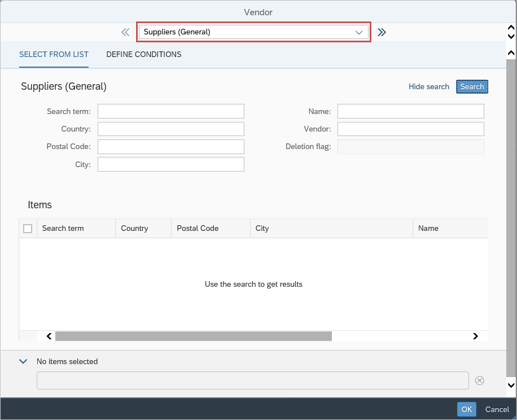The height and width of the screenshot is (420, 517).
Task: Focus the Postal Code input field
Action: 170,147
